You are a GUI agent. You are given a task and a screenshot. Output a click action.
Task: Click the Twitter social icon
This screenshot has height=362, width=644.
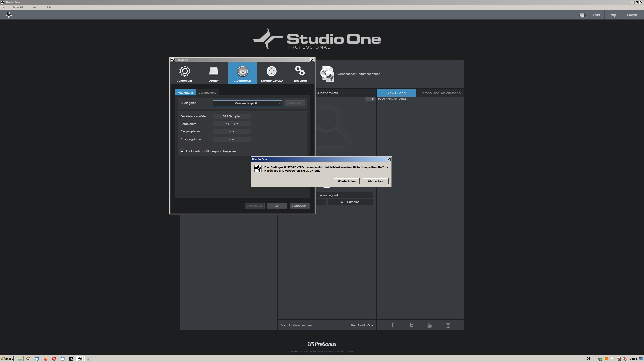(x=411, y=325)
